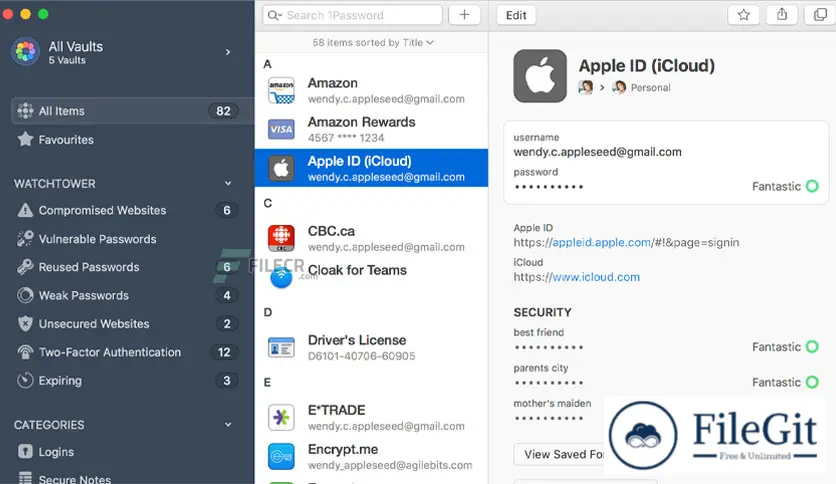Collapse the Categories section

(x=228, y=425)
